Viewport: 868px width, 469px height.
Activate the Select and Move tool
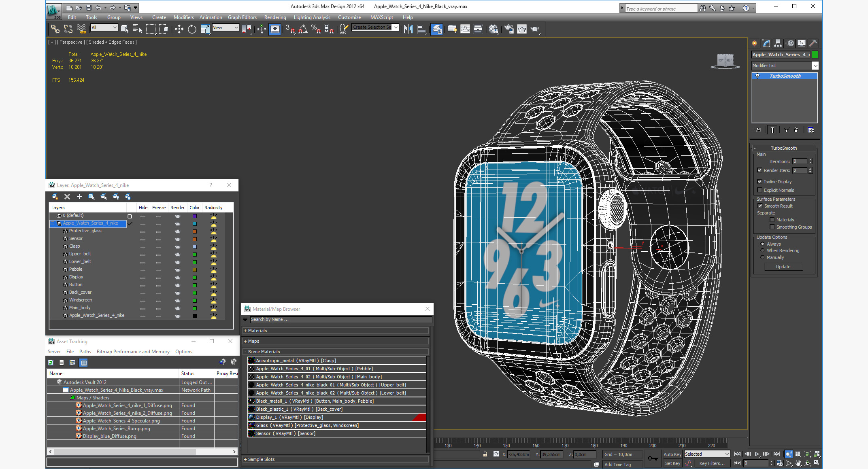[179, 29]
